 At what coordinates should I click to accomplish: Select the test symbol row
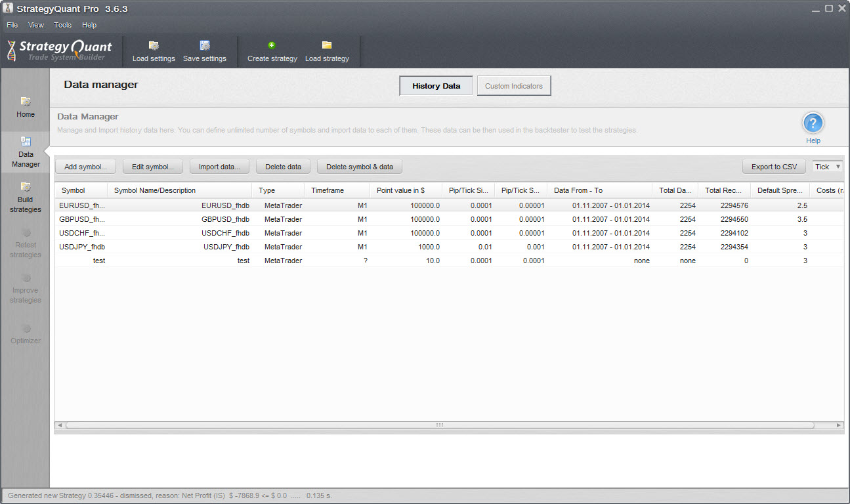[x=449, y=261]
